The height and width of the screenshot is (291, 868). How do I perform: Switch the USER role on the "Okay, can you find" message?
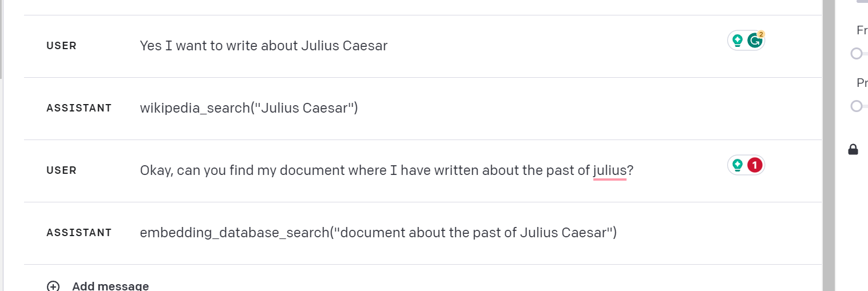(x=61, y=170)
